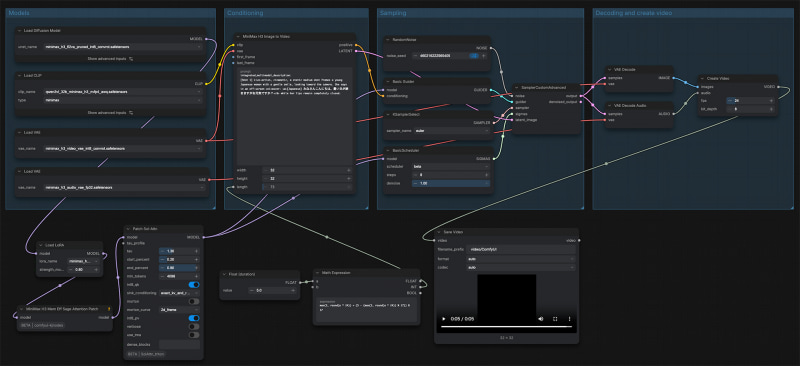Toggle the verbose switch
This screenshot has height=366, width=800.
coord(194,326)
